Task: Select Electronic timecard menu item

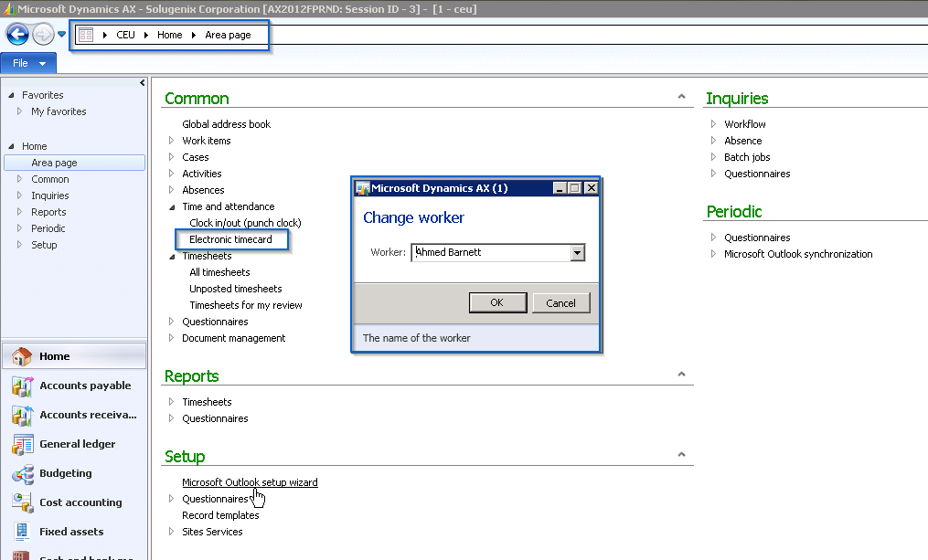Action: tap(230, 239)
